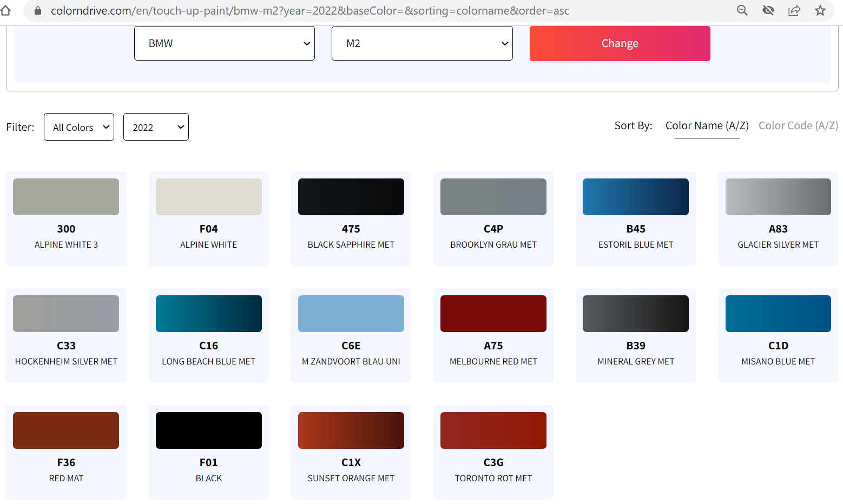Viewport: 843px width, 504px height.
Task: Open the SUNSET ORANGE MET name link
Action: point(351,478)
